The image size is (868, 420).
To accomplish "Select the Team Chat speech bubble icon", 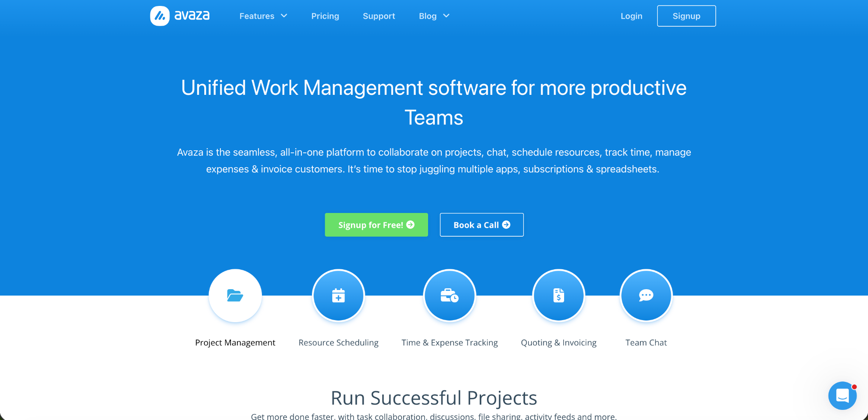I will coord(646,296).
